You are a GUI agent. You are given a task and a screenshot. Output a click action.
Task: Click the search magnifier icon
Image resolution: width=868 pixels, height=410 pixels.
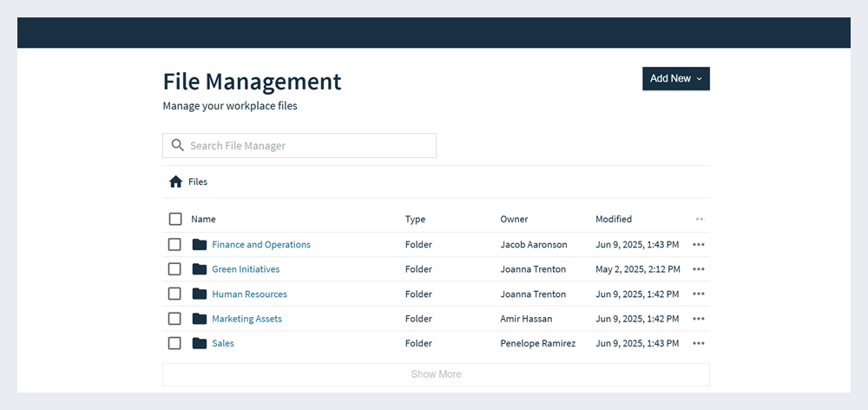[178, 145]
